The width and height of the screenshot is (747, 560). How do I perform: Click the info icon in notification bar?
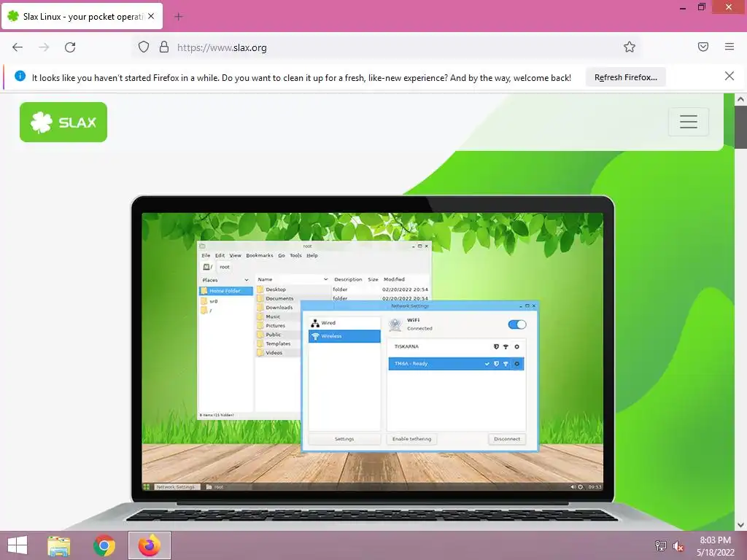tap(20, 76)
